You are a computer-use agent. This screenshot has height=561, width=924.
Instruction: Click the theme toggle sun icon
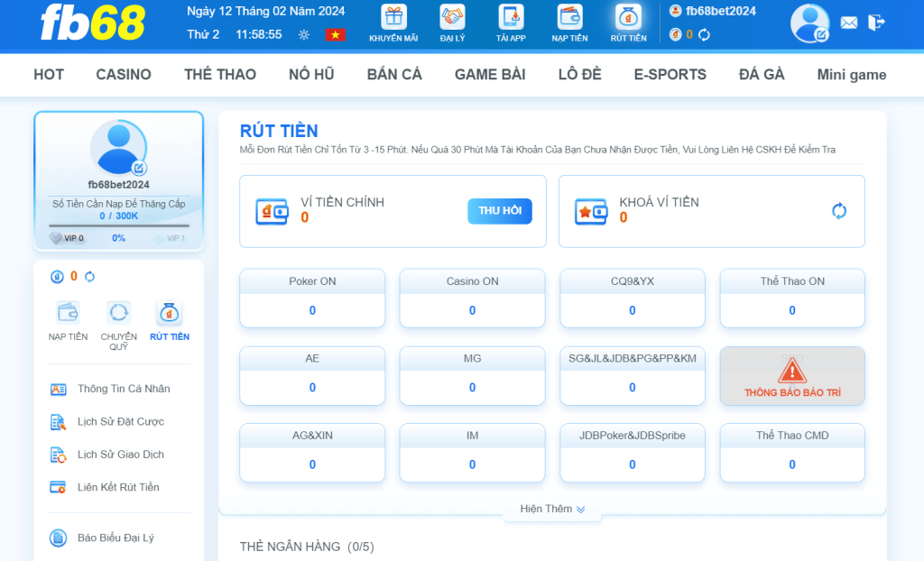(x=303, y=35)
